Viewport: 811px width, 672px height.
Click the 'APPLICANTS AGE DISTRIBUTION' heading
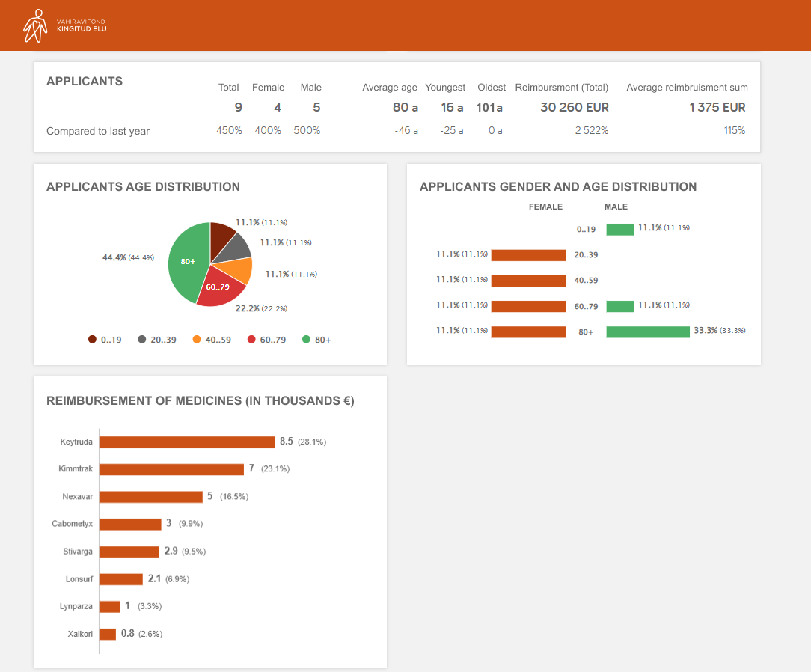pos(143,187)
